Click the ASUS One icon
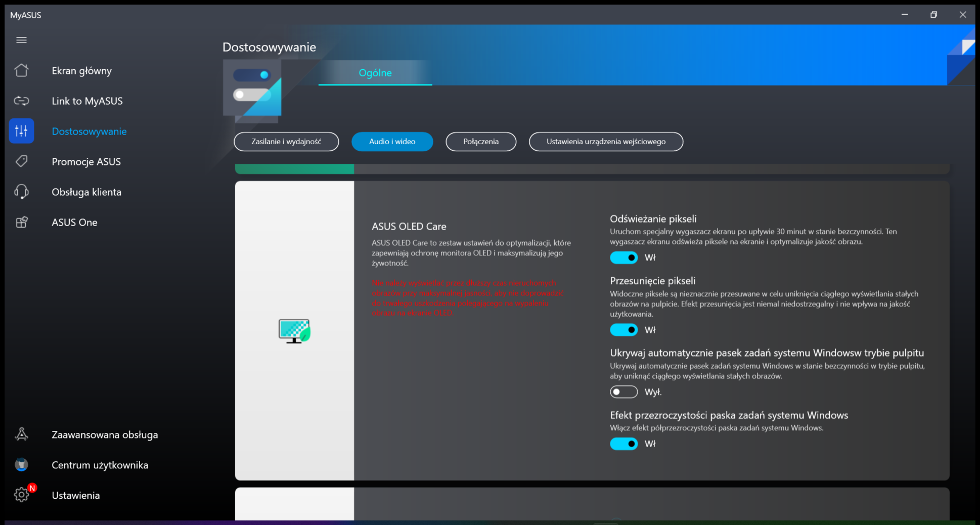This screenshot has height=525, width=980. point(21,222)
